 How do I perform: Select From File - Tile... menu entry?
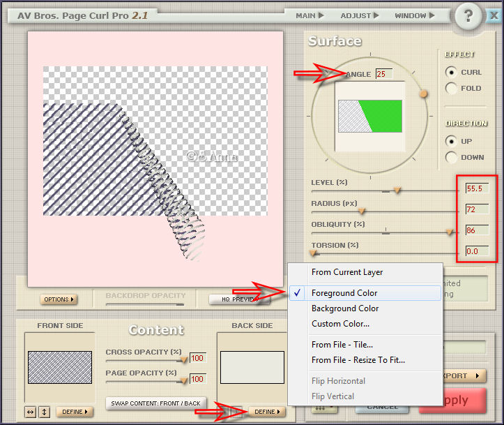pyautogui.click(x=342, y=344)
